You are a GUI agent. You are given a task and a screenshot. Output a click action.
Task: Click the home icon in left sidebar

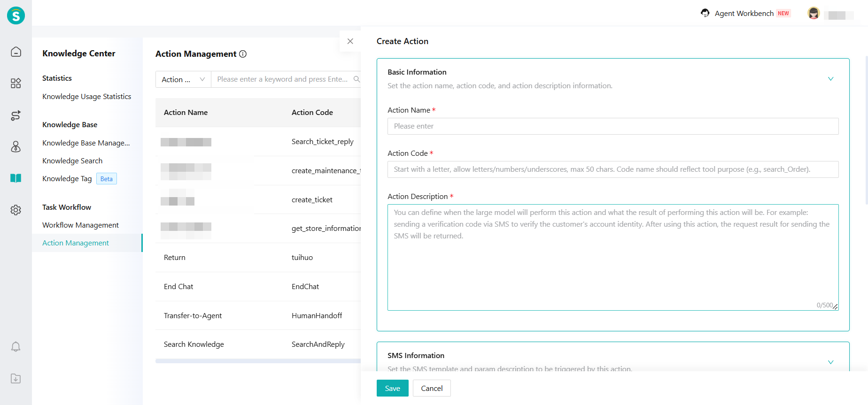16,52
